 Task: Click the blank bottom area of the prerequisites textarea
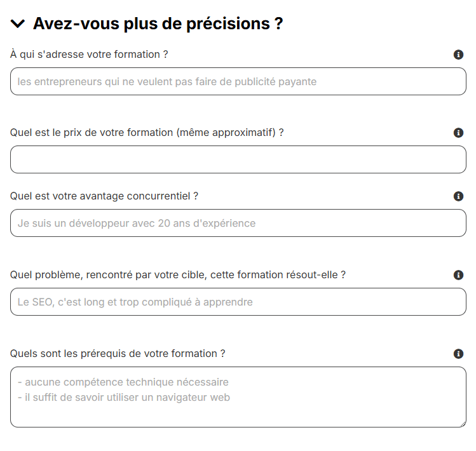click(x=238, y=415)
